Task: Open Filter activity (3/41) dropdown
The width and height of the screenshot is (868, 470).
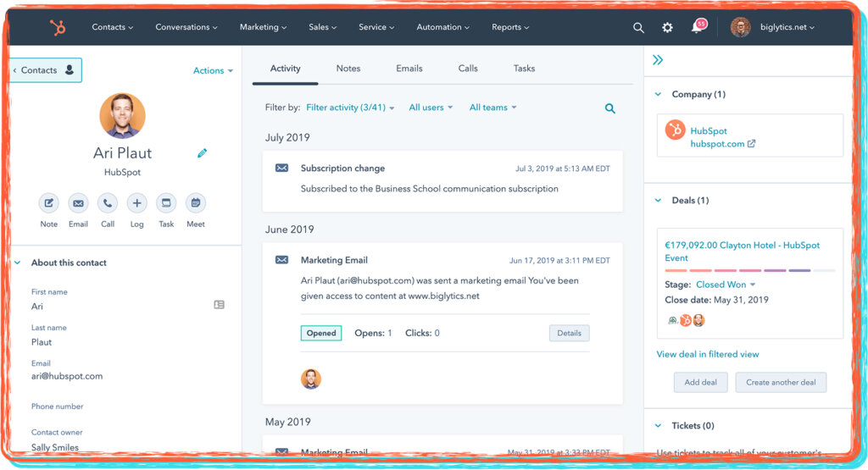Action: click(x=350, y=108)
